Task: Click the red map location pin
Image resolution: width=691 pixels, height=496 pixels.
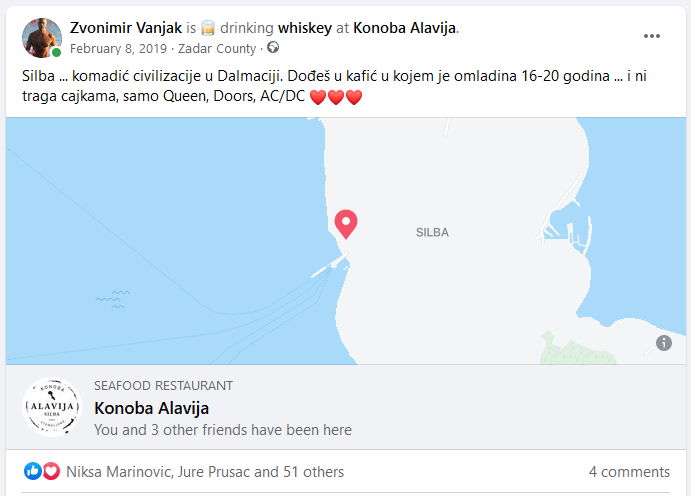Action: point(346,224)
